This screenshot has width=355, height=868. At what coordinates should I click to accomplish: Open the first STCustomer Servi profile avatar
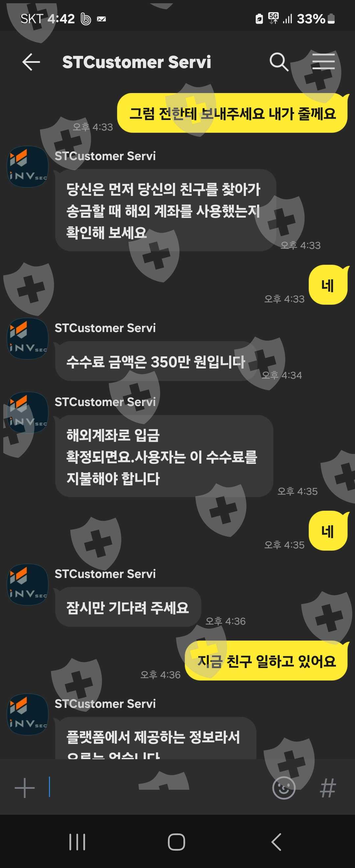[28, 166]
